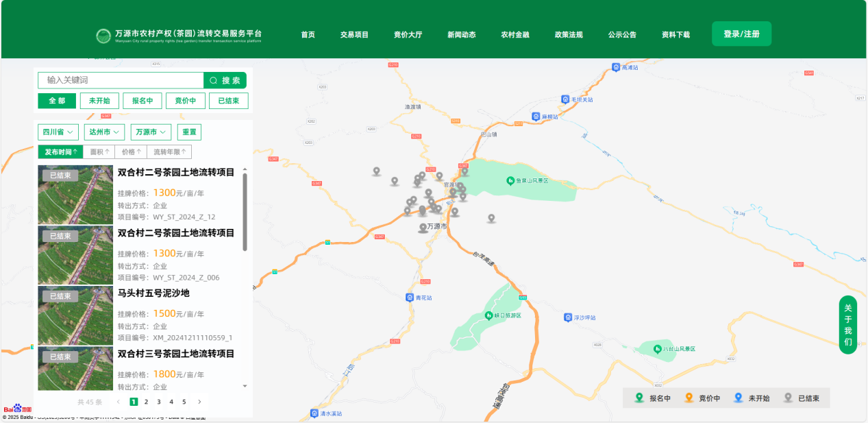The image size is (868, 423).
Task: Toggle sort by 面积
Action: tap(99, 152)
